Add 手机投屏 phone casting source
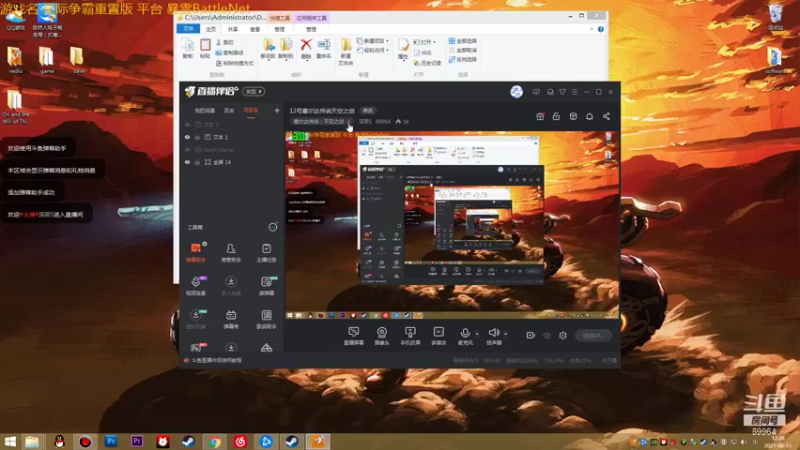Image resolution: width=800 pixels, height=450 pixels. tap(410, 336)
